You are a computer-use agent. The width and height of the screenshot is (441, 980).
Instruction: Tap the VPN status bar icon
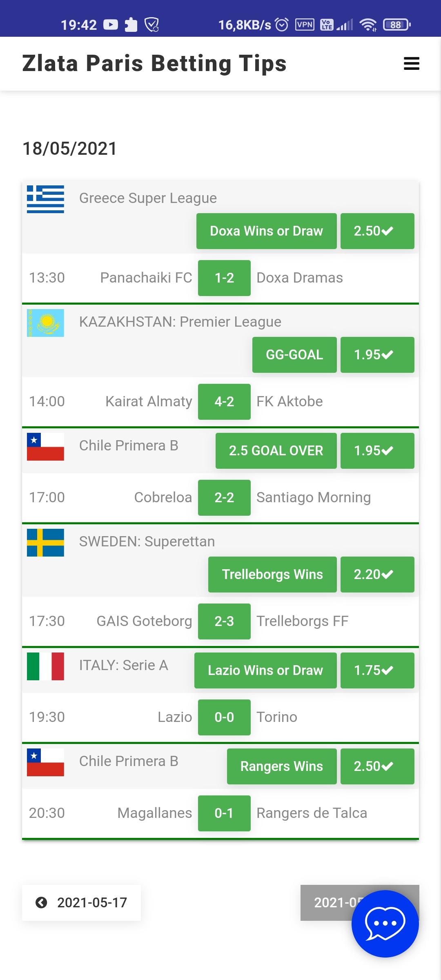[x=305, y=25]
